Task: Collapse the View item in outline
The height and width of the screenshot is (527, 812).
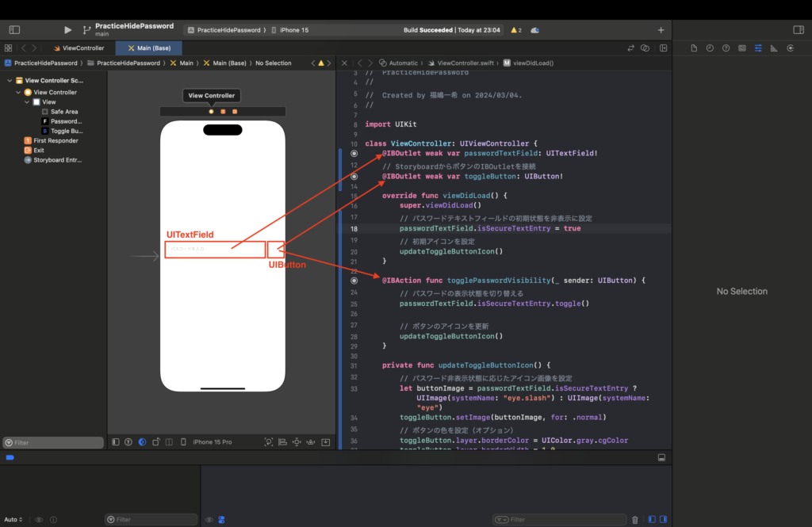Action: click(x=27, y=102)
